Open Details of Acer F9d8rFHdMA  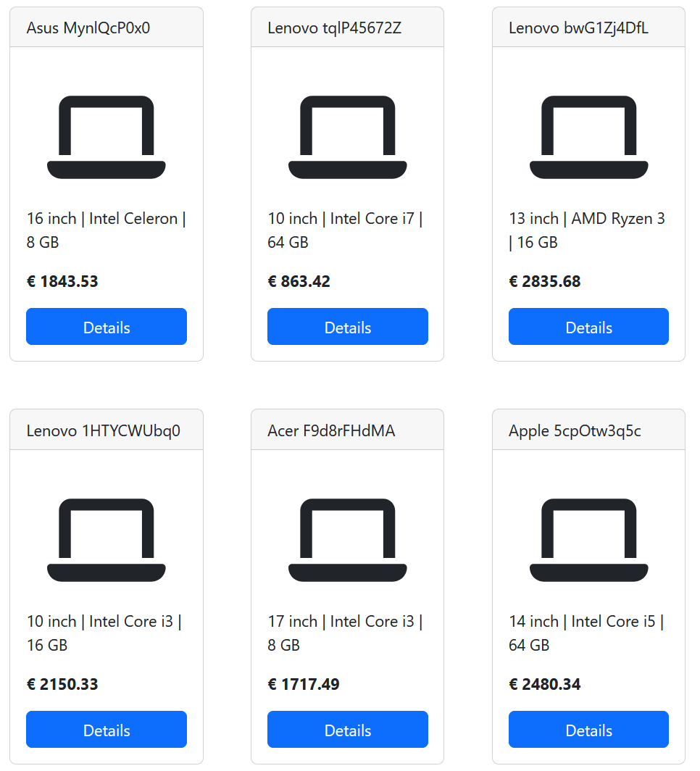pyautogui.click(x=347, y=730)
